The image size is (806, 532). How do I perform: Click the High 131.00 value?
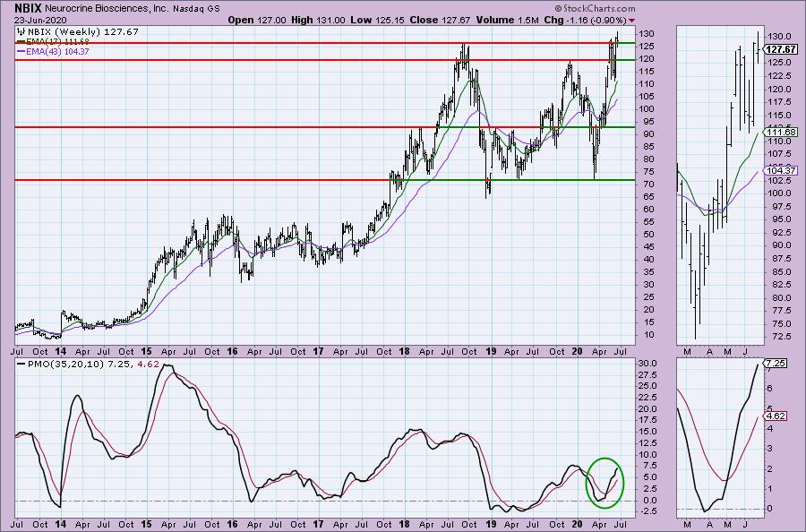318,20
